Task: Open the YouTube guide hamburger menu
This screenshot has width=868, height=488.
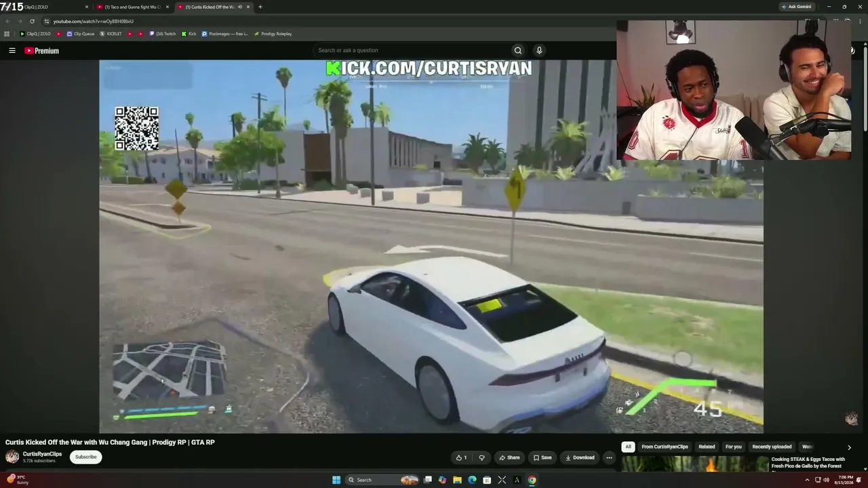Action: pos(12,50)
